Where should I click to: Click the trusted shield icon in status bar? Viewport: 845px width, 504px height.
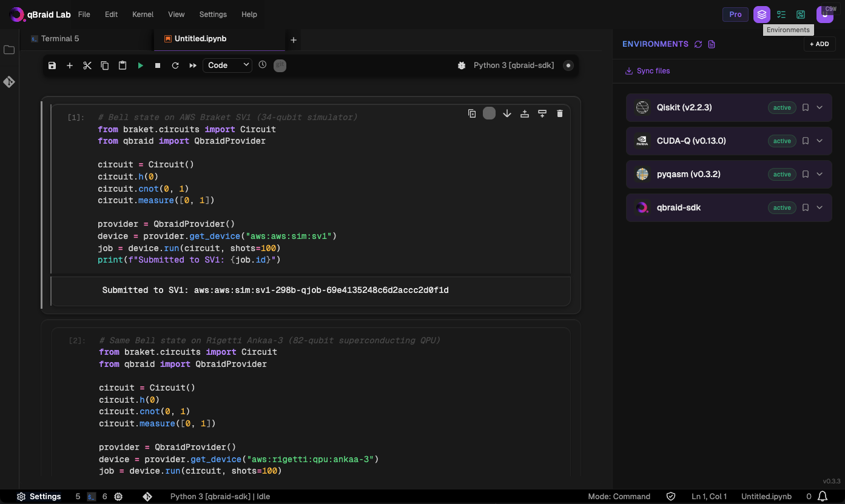pyautogui.click(x=671, y=496)
